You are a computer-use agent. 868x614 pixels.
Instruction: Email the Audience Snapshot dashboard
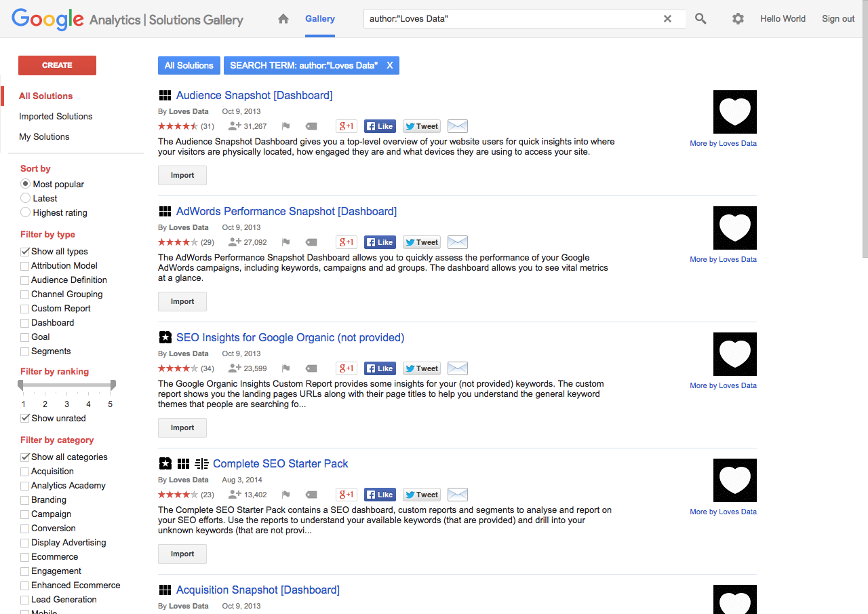pyautogui.click(x=458, y=126)
